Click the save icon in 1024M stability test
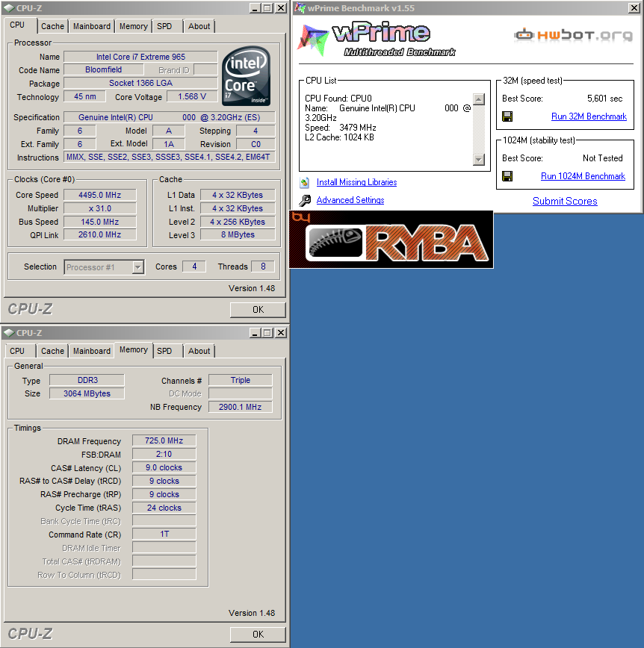The width and height of the screenshot is (644, 648). tap(507, 176)
